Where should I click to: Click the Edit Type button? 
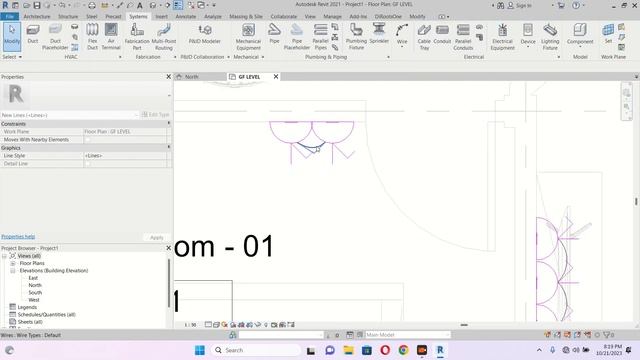[x=156, y=115]
